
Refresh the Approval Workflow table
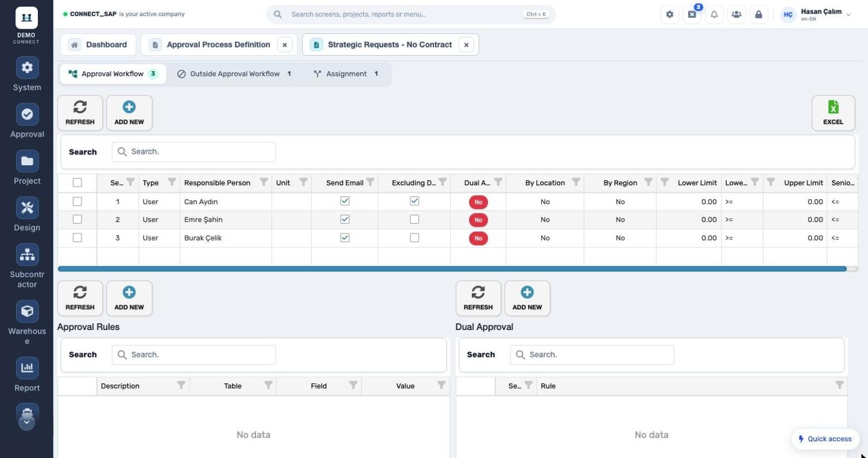click(x=80, y=113)
